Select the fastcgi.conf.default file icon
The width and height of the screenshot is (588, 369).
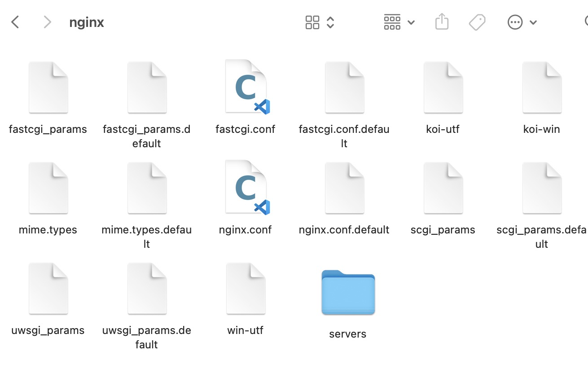[x=344, y=88]
